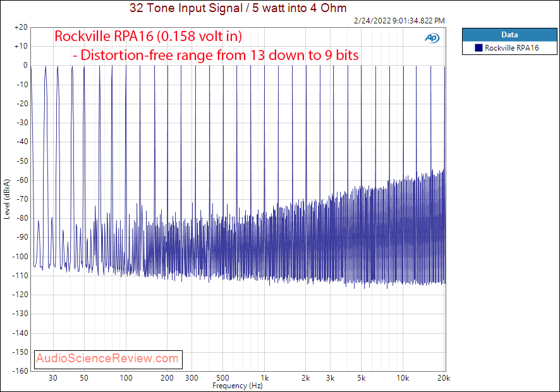Click the 500 frequency axis label

(x=222, y=378)
